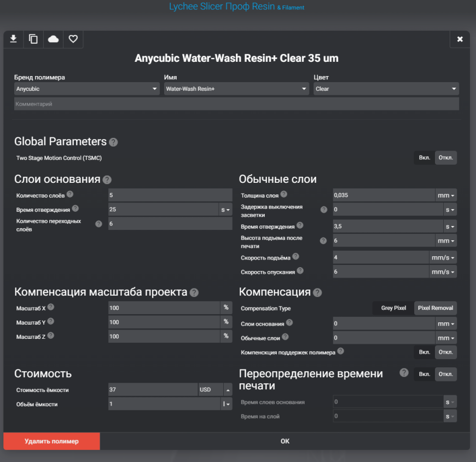Open Задержка выключения засветки unit dropdown
The height and width of the screenshot is (462, 476).
[x=450, y=210]
